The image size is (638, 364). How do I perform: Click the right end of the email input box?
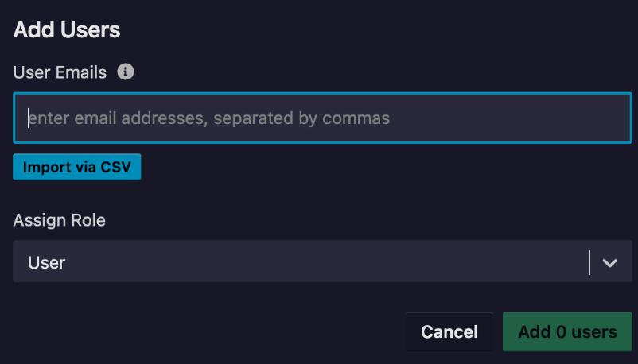tap(613, 118)
